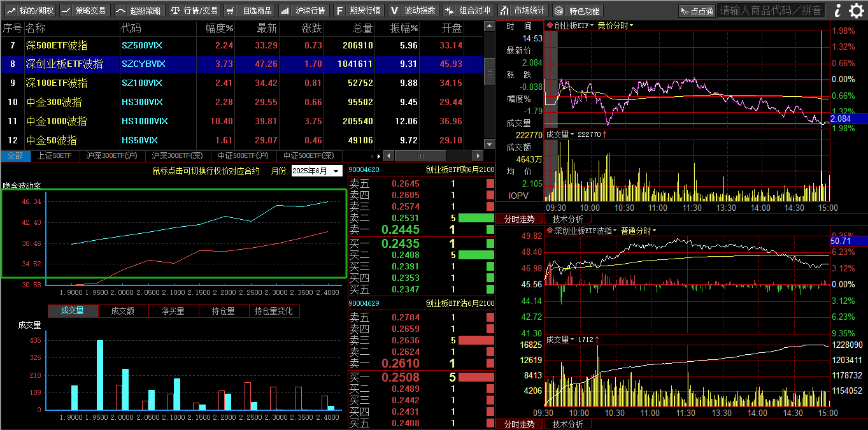Switch chart to 净买量 view
This screenshot has width=868, height=430.
(173, 311)
